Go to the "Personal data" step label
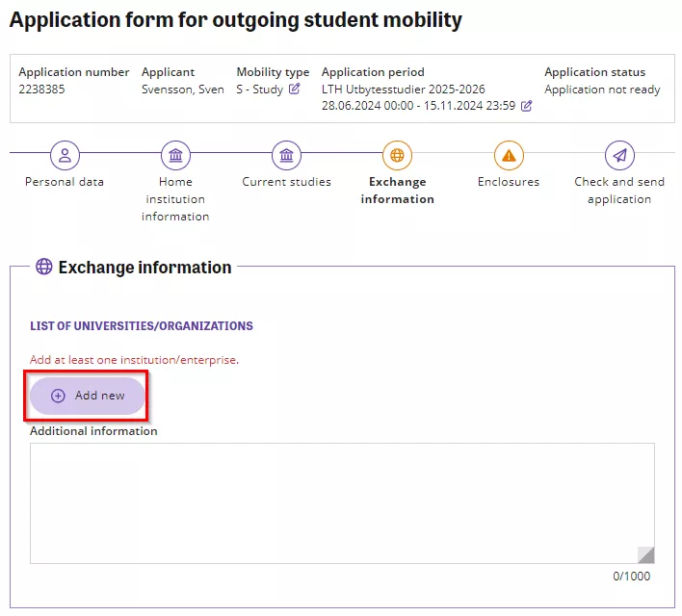The image size is (682, 616). [x=65, y=182]
